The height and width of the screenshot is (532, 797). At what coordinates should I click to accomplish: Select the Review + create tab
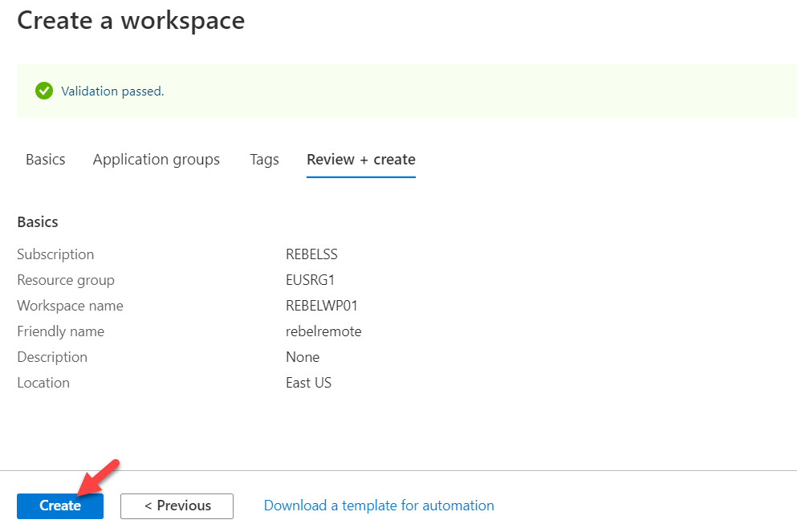(361, 160)
